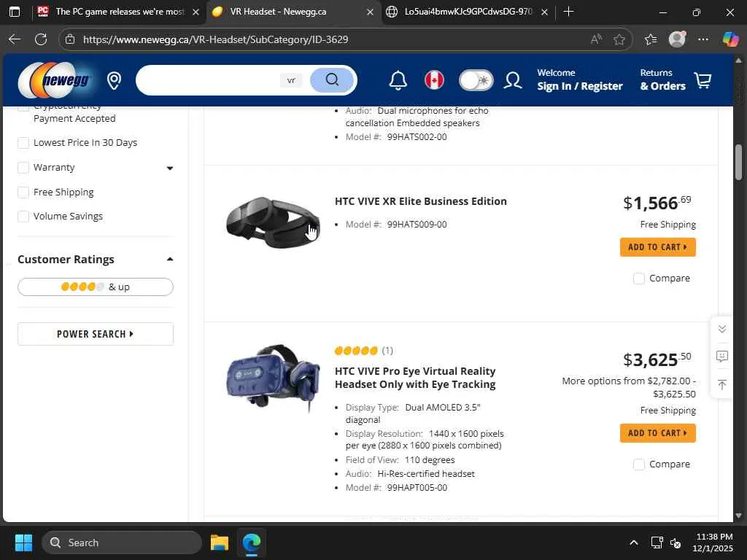Screen dimensions: 747x560
Task: Open the shopping cart icon
Action: (x=703, y=80)
